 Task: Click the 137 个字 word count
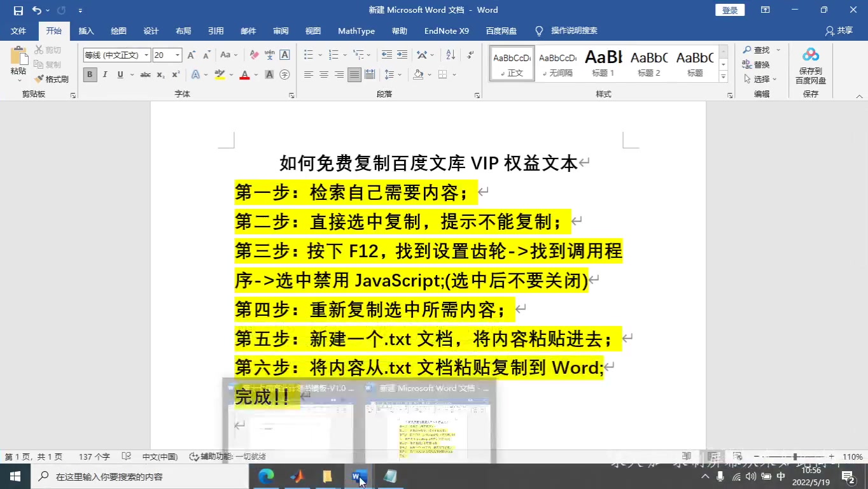(94, 457)
